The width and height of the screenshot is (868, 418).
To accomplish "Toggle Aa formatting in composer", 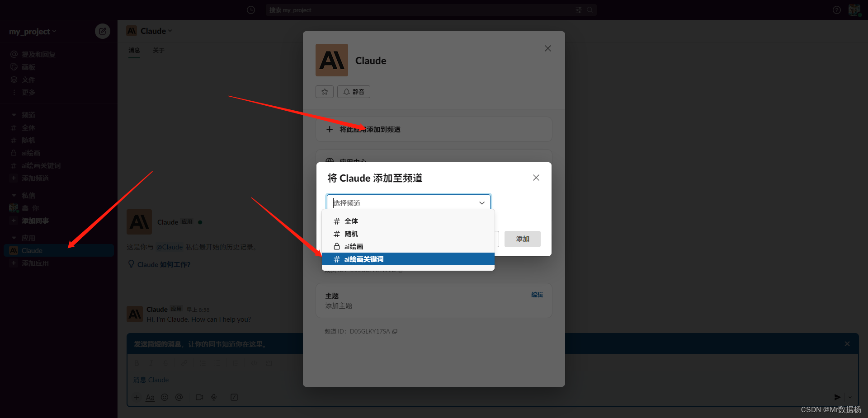I will pos(150,397).
